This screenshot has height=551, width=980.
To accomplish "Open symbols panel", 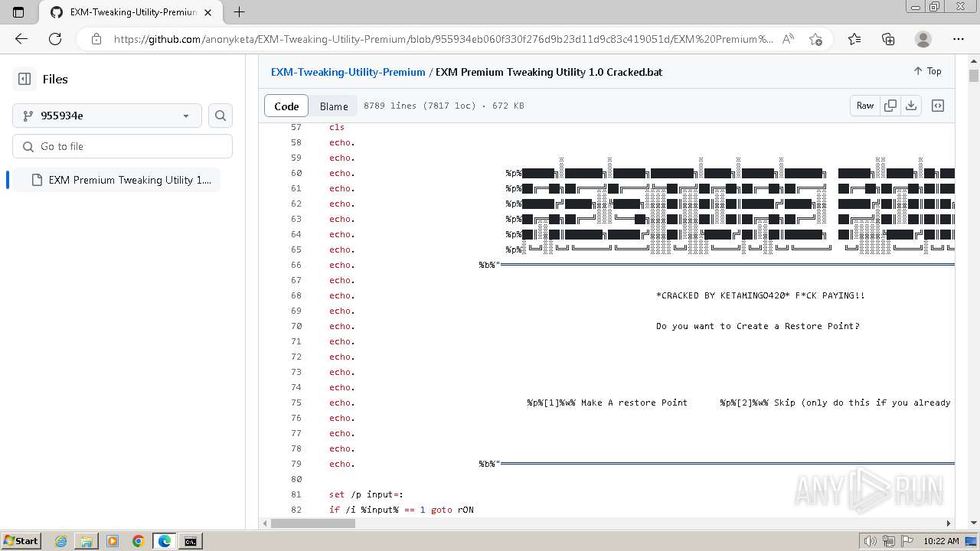I will pyautogui.click(x=938, y=106).
